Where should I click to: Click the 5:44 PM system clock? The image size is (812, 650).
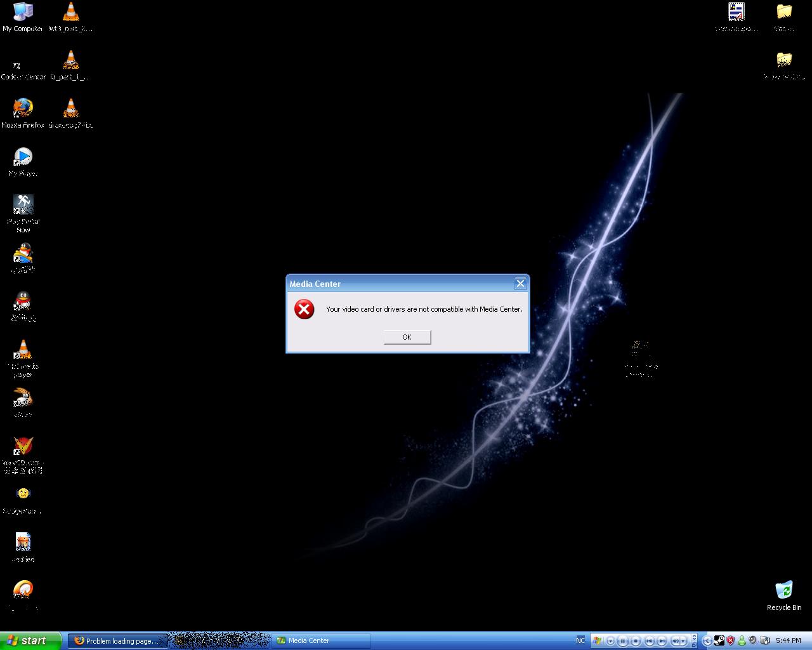click(789, 640)
